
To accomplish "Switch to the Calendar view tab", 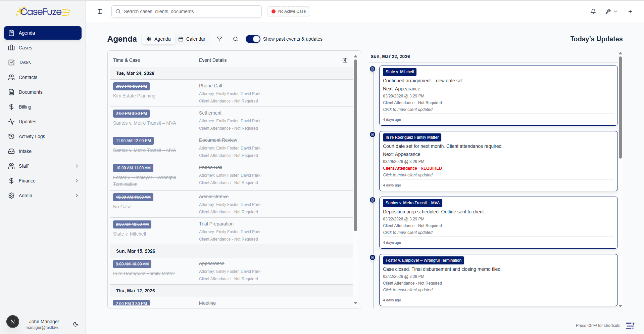I will (192, 39).
